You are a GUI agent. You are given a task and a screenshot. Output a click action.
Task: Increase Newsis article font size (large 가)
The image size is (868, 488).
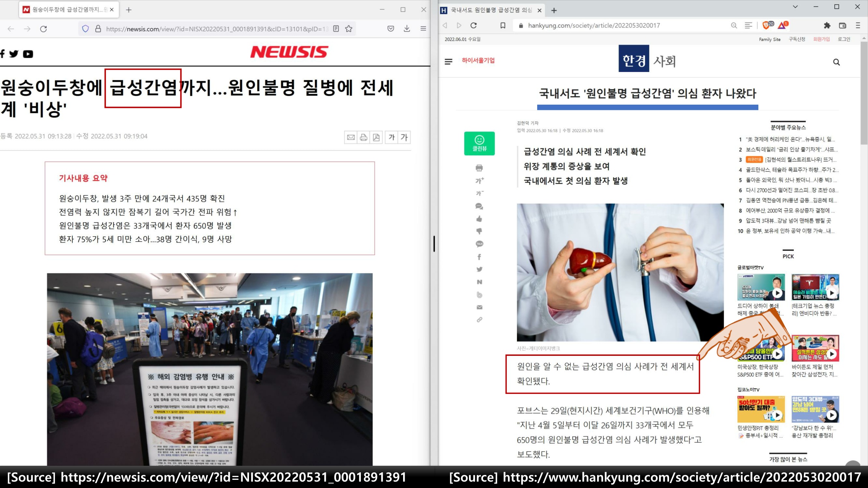(404, 137)
